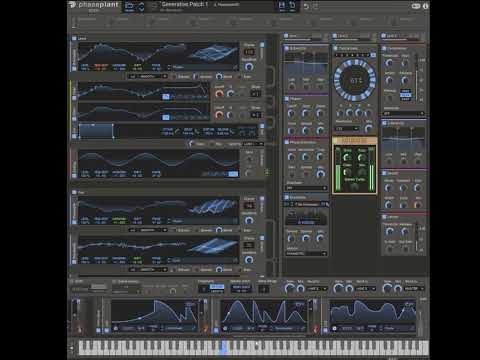Click the Generative Patch 1 preset name
Viewport: 480px width, 360px height.
tap(184, 4)
